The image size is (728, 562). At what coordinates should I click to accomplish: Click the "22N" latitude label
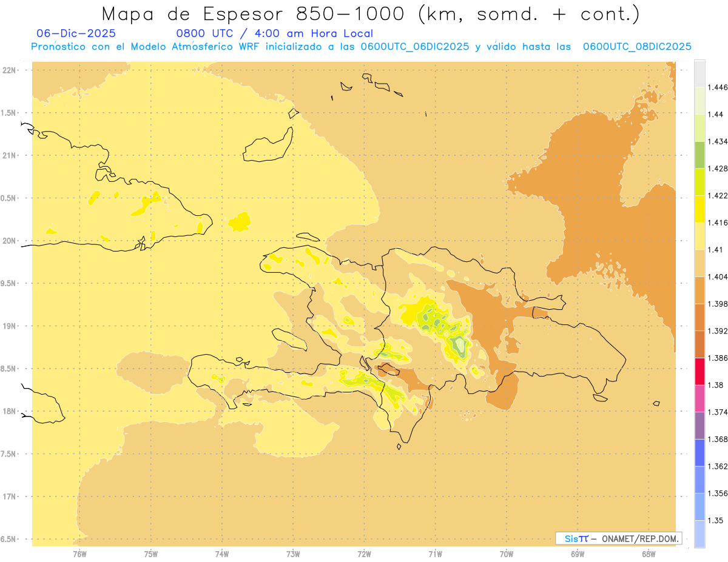pos(10,70)
